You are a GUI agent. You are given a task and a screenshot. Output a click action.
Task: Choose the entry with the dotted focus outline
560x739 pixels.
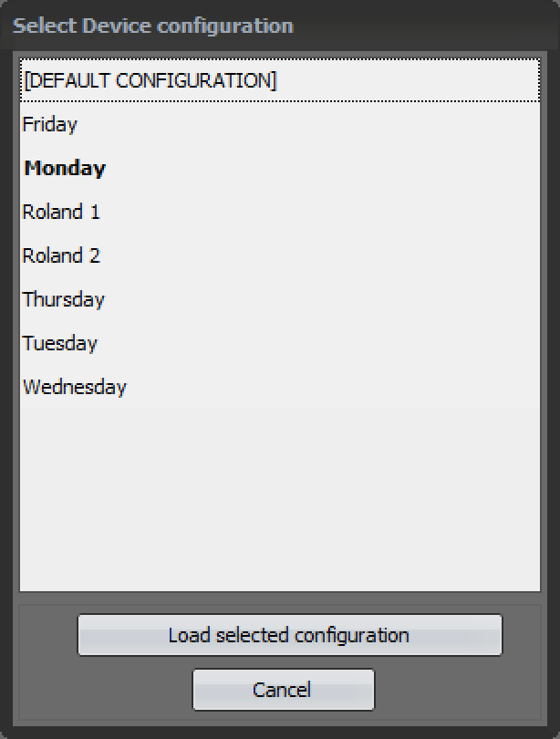coord(280,80)
